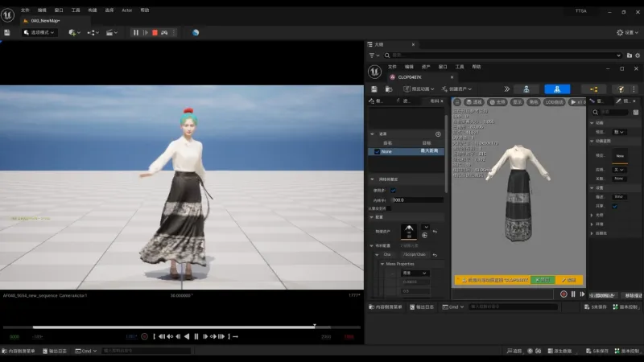The height and width of the screenshot is (362, 644).
Task: Click the 100.0 value input field
Action: tap(418, 200)
